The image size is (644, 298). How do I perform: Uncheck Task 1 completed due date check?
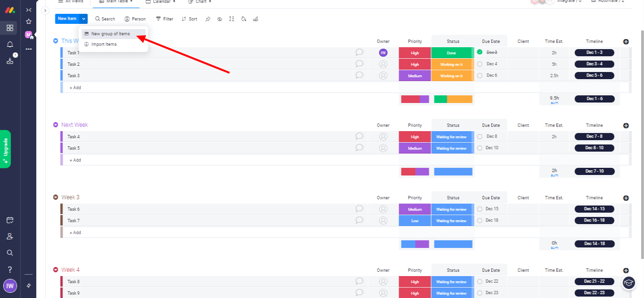pos(480,52)
